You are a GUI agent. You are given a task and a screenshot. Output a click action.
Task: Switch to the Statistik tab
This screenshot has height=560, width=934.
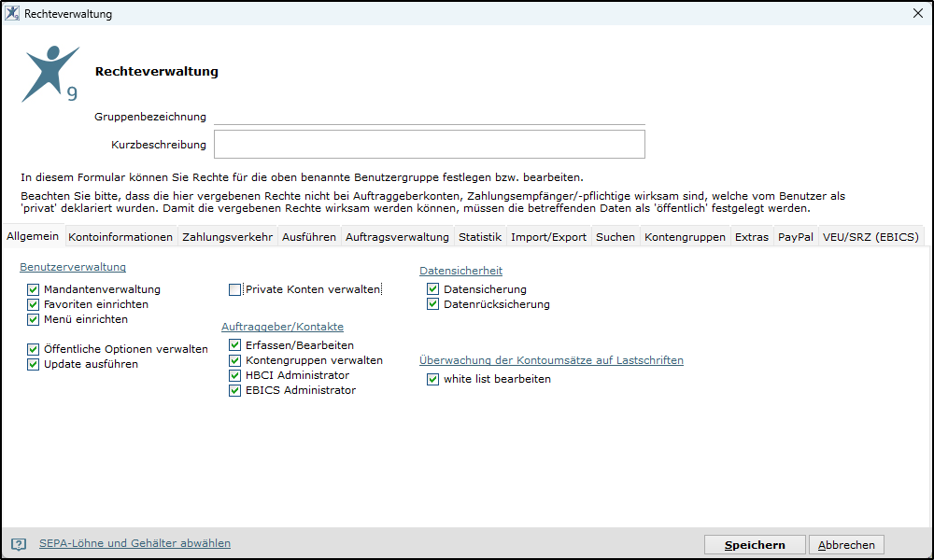coord(480,237)
